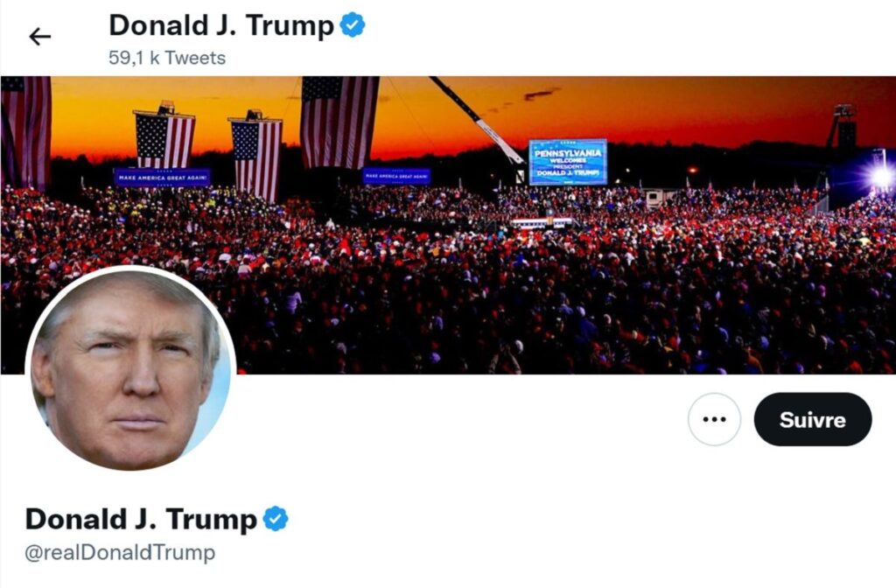Click the 59,1 k Tweets count
896x588 pixels.
167,58
